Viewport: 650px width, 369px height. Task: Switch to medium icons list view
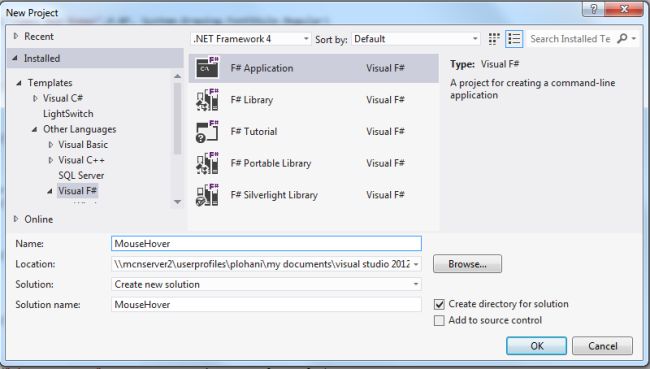514,39
